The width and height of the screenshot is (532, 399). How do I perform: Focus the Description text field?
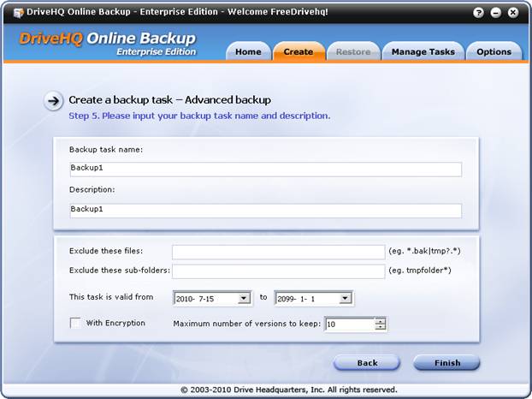265,211
